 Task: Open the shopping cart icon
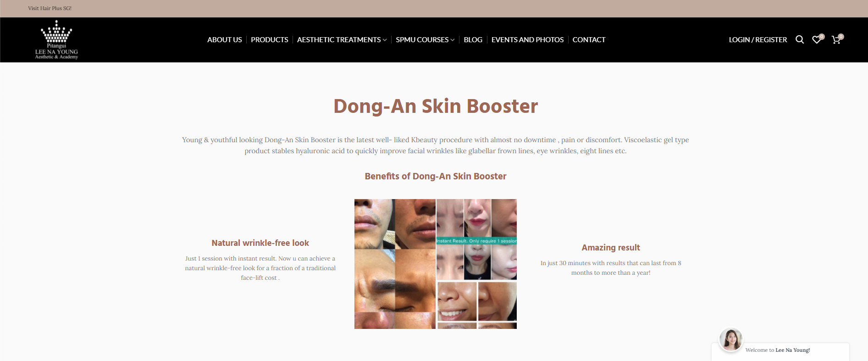(837, 39)
